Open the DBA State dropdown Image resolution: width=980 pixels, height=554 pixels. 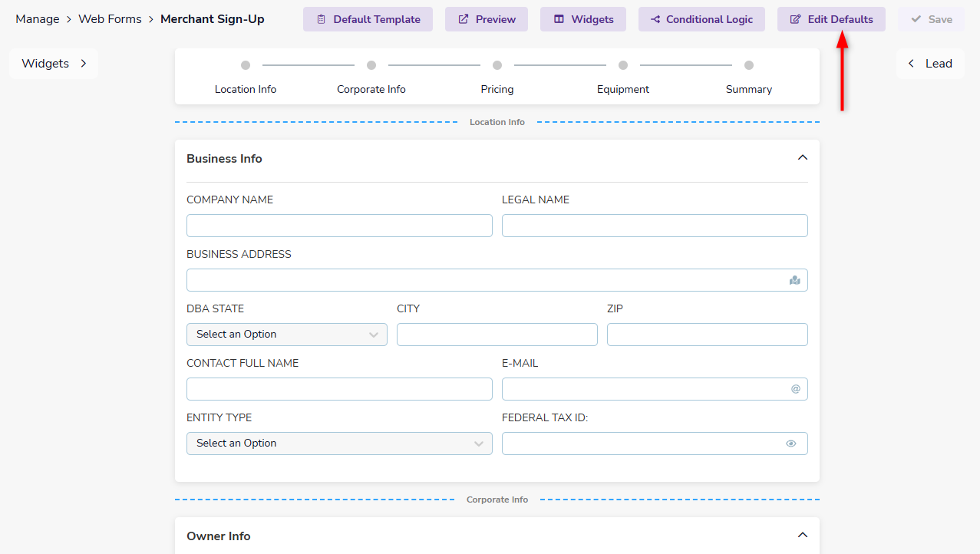click(286, 335)
